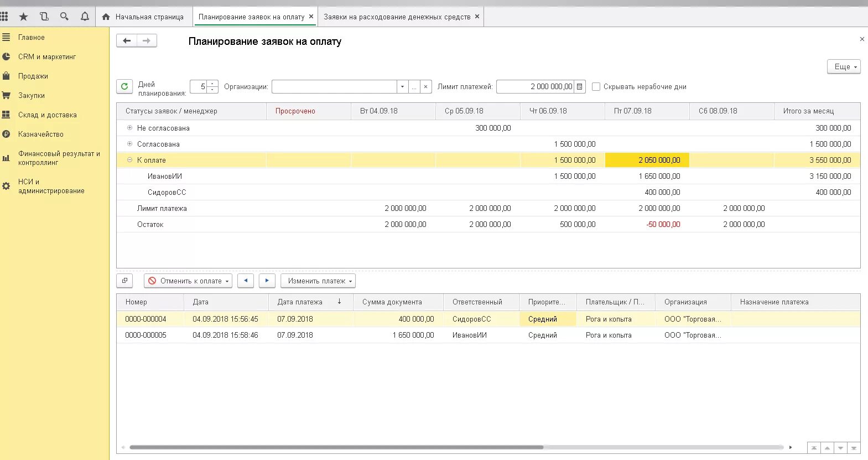Select the highlighted 2 050 000,00 cell
This screenshot has height=460, width=868.
click(x=647, y=160)
